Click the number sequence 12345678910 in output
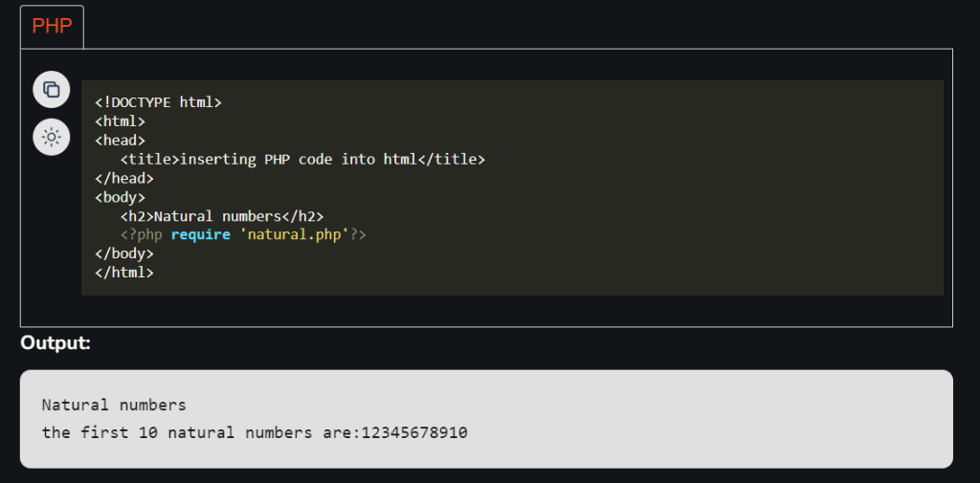This screenshot has height=483, width=980. pos(414,432)
